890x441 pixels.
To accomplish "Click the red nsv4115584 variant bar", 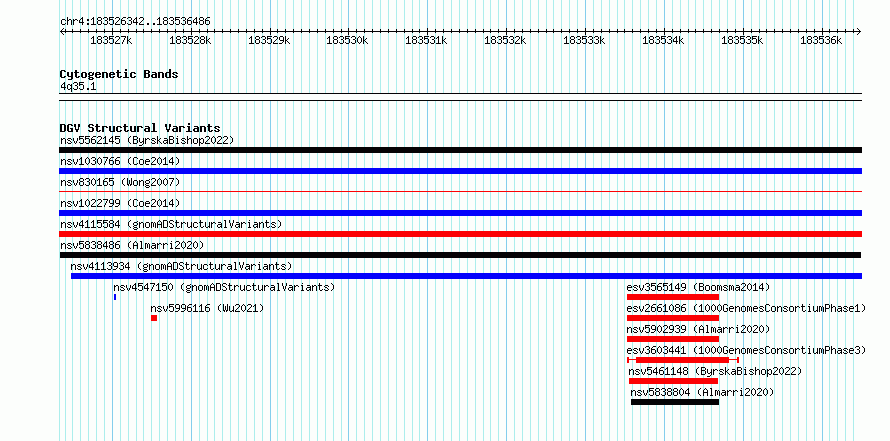I will [460, 234].
